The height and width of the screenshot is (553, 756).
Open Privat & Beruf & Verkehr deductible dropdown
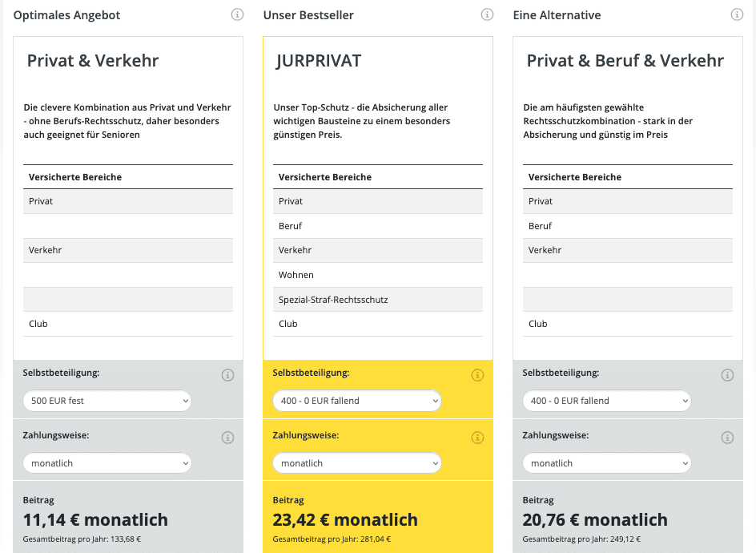coord(606,401)
